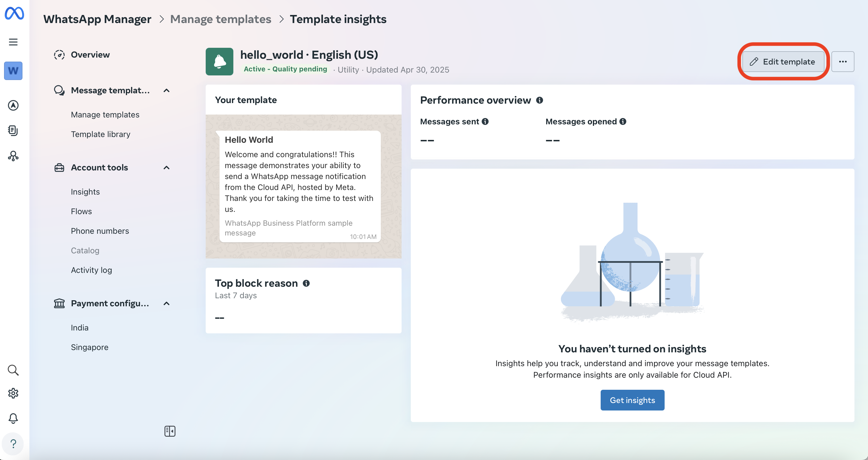Click the green template bell icon
The width and height of the screenshot is (868, 460).
(219, 62)
